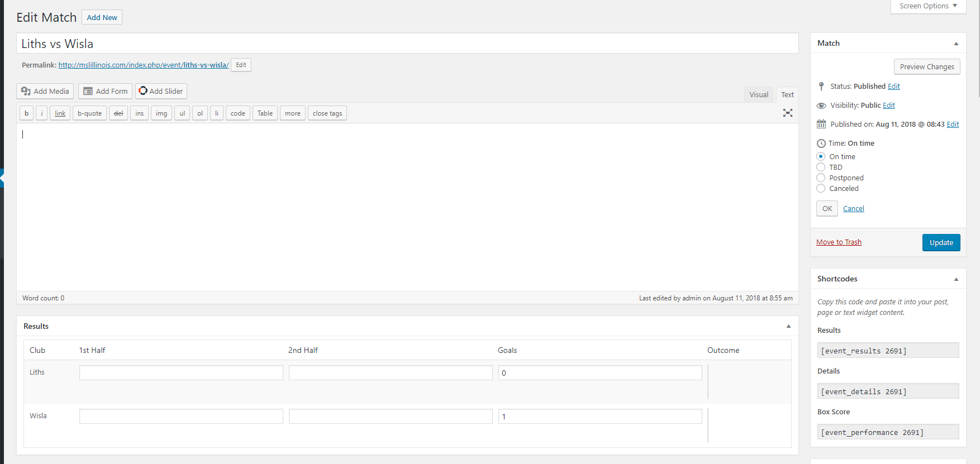
Task: Click the code quicktag button
Action: click(x=238, y=113)
